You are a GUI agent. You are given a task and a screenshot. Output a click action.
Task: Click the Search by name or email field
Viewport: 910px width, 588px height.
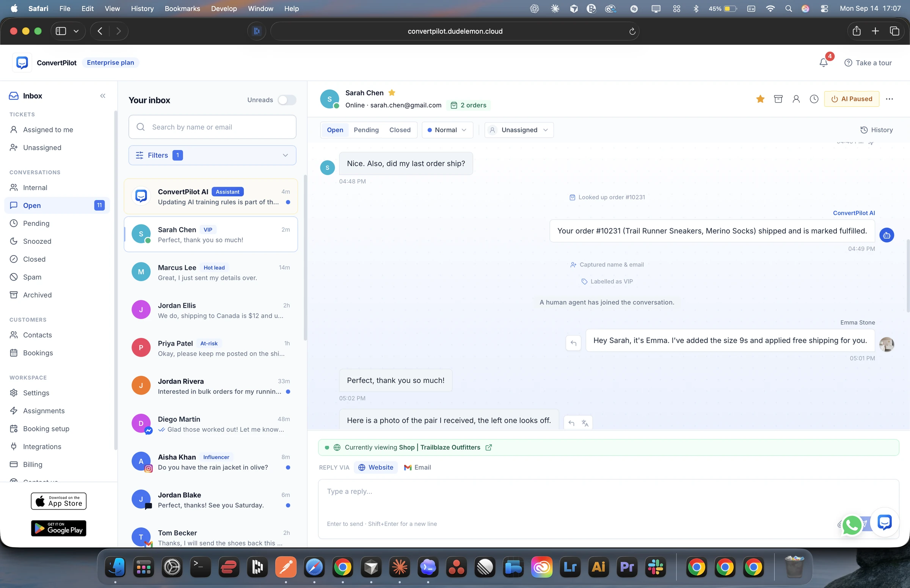tap(212, 127)
